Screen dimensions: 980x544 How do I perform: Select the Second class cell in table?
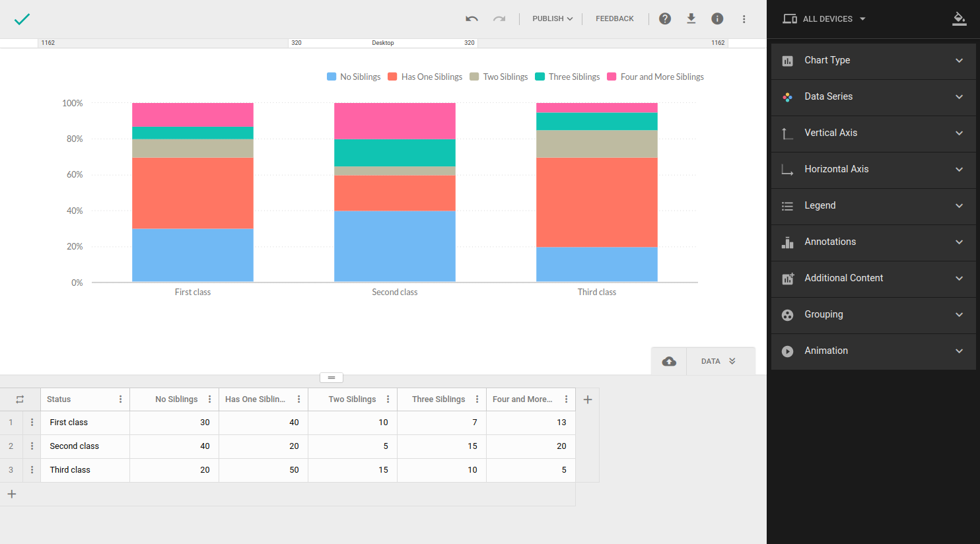[75, 446]
